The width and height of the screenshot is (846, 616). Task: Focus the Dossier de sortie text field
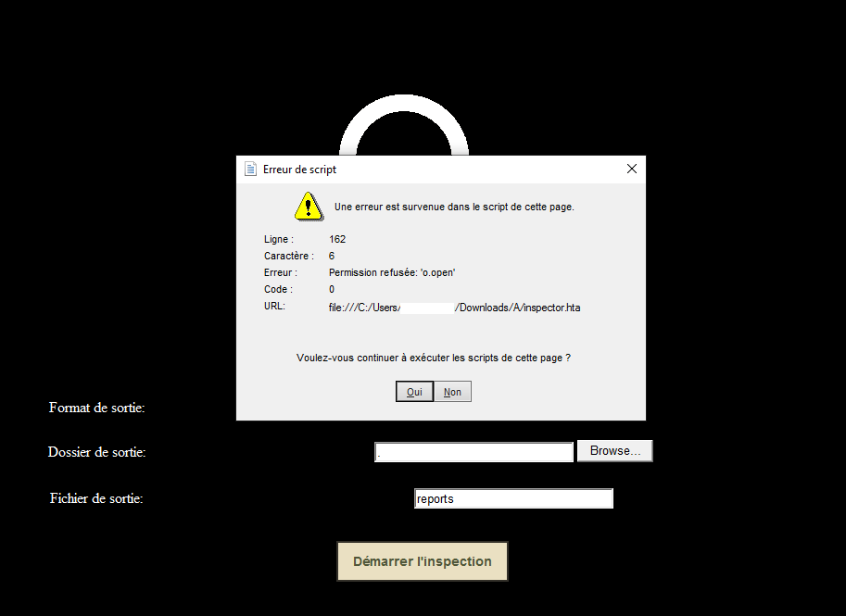coord(474,452)
